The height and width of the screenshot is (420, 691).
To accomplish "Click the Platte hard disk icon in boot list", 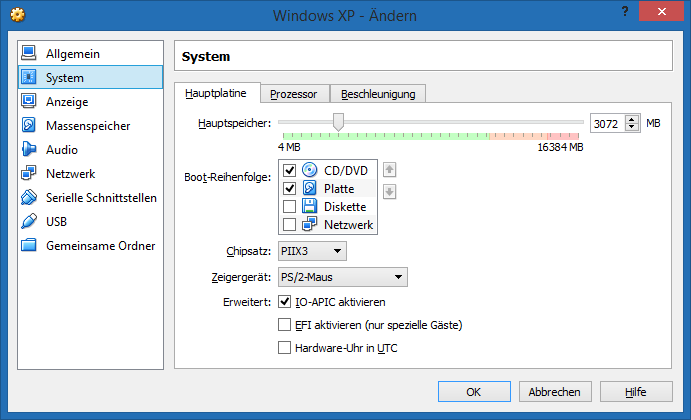I will [x=309, y=188].
